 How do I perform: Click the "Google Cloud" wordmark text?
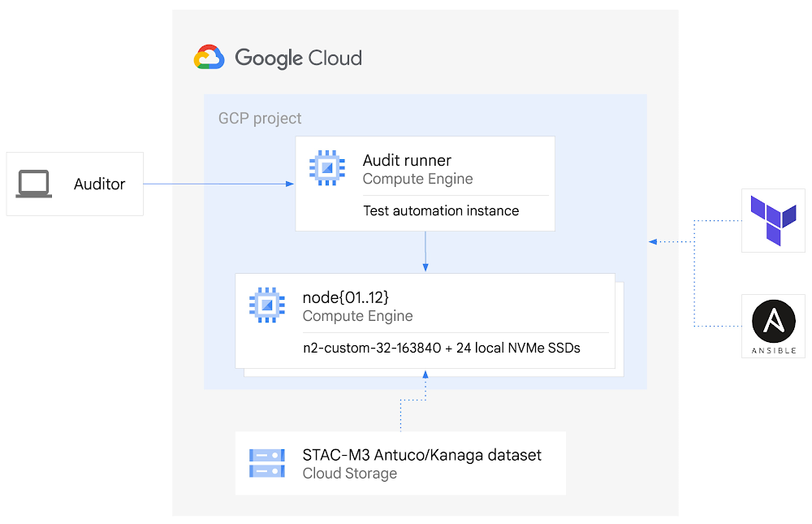298,58
